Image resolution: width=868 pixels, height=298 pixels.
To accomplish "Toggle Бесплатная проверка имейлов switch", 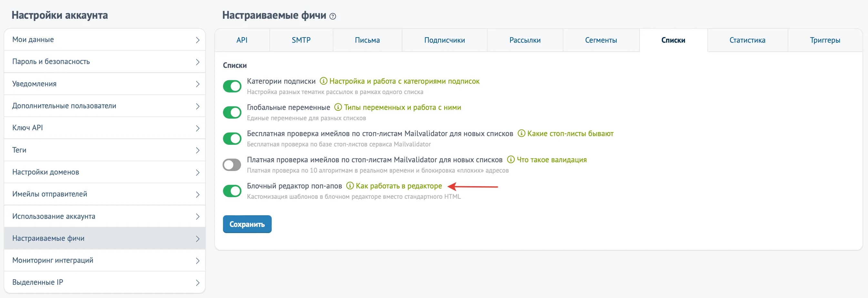I will pyautogui.click(x=232, y=138).
